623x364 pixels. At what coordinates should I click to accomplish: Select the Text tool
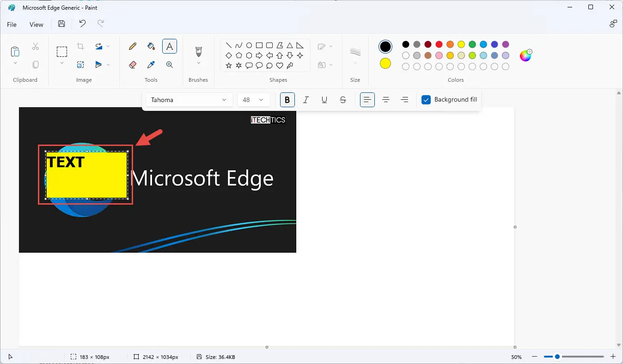(x=170, y=46)
